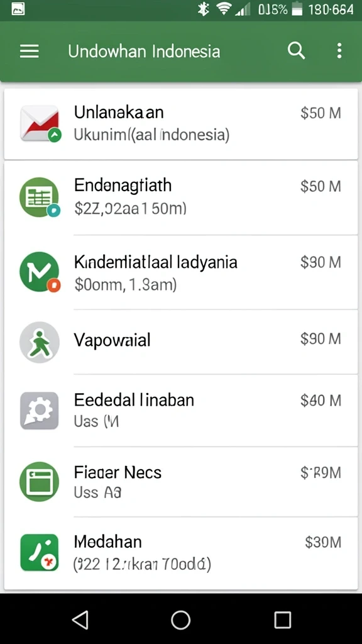
Task: Tap the green spreadsheet app icon
Action: 40,197
